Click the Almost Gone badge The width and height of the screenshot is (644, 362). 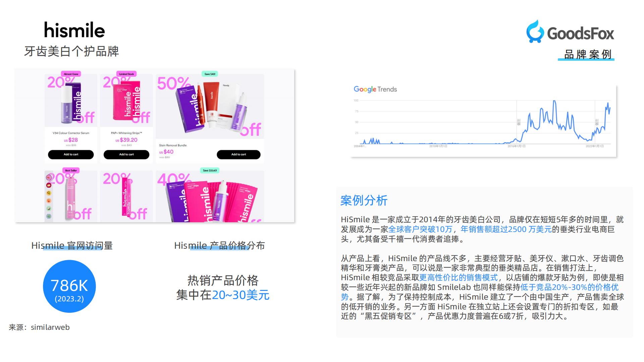click(71, 74)
